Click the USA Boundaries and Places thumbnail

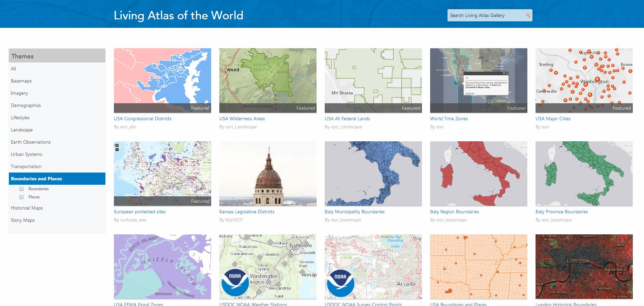point(479,267)
